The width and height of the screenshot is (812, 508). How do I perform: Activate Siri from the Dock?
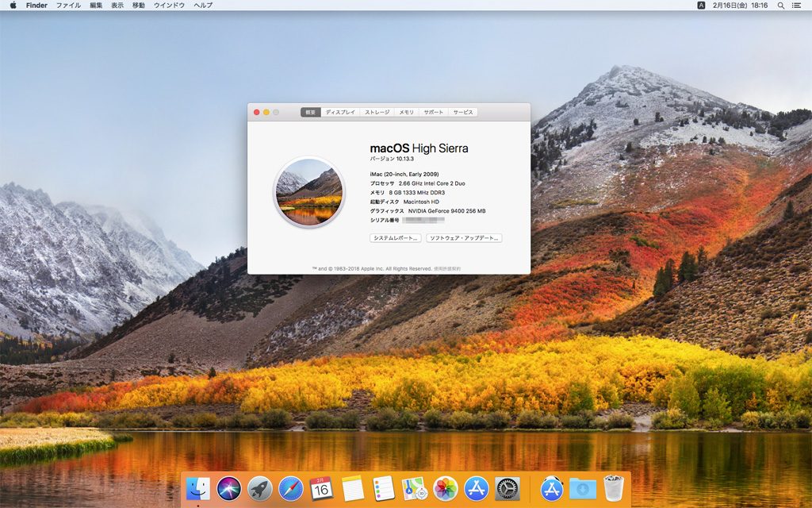pyautogui.click(x=228, y=487)
